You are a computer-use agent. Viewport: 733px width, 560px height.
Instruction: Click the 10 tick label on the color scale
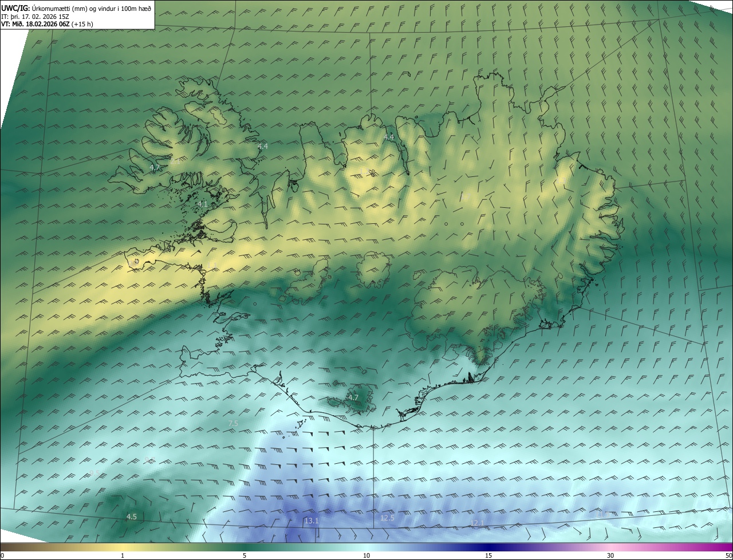point(366,555)
